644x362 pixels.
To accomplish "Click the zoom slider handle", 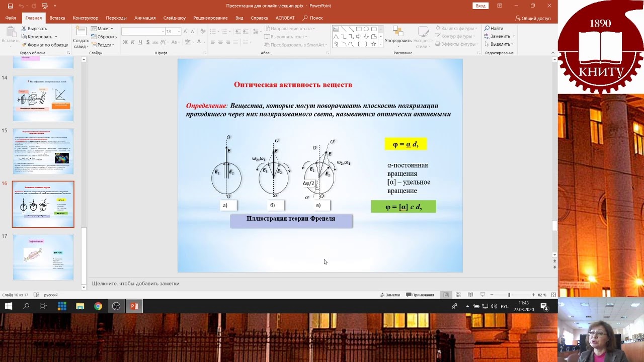I will [509, 295].
